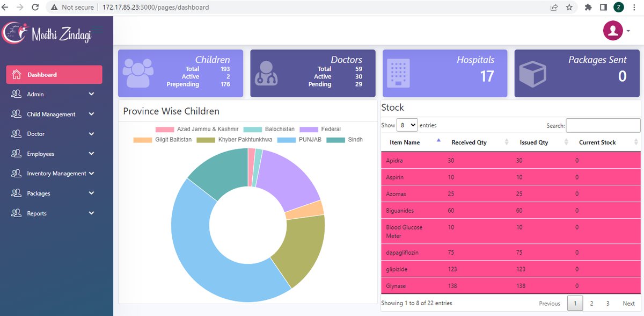Expand the Inventory Management chevron

[91, 174]
